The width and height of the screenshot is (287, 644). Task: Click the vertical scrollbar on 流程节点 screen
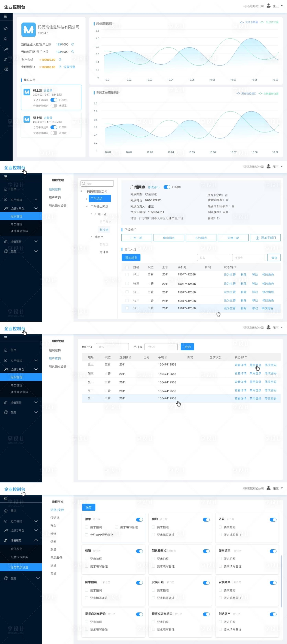(x=281, y=581)
